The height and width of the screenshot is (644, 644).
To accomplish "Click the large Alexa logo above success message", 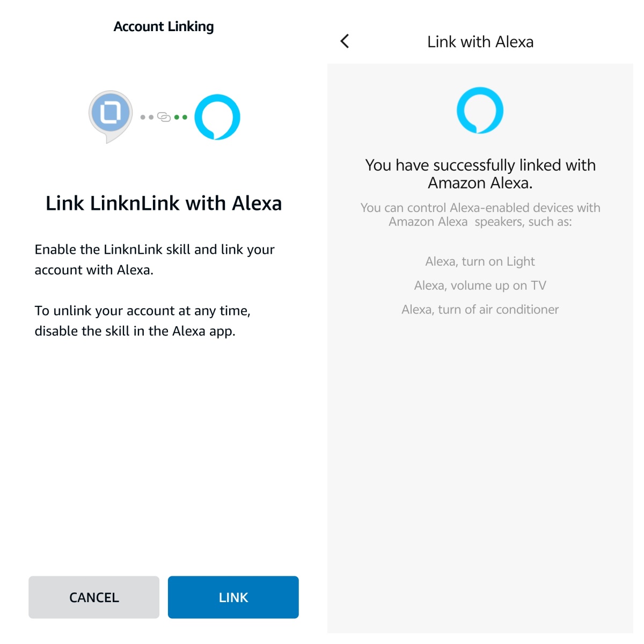I will [x=480, y=111].
